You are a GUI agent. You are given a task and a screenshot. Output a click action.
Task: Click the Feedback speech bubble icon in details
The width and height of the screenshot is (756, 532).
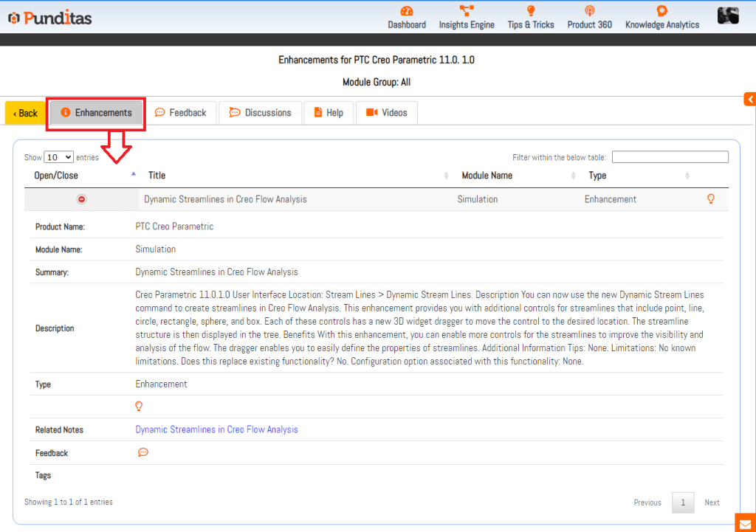coord(143,452)
